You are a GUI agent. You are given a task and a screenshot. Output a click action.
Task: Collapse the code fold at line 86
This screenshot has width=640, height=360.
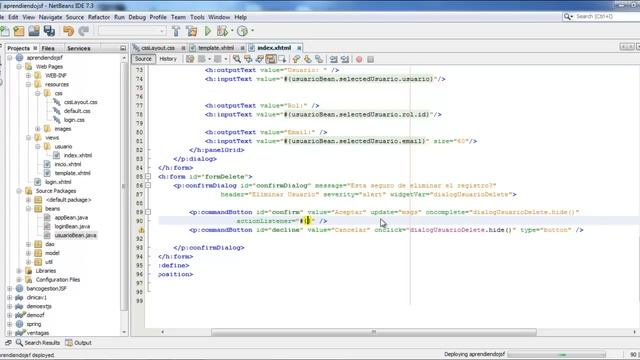click(148, 185)
